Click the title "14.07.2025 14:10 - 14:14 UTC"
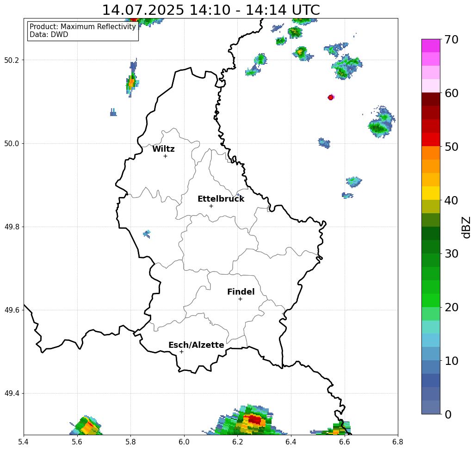The height and width of the screenshot is (450, 476). click(x=210, y=10)
